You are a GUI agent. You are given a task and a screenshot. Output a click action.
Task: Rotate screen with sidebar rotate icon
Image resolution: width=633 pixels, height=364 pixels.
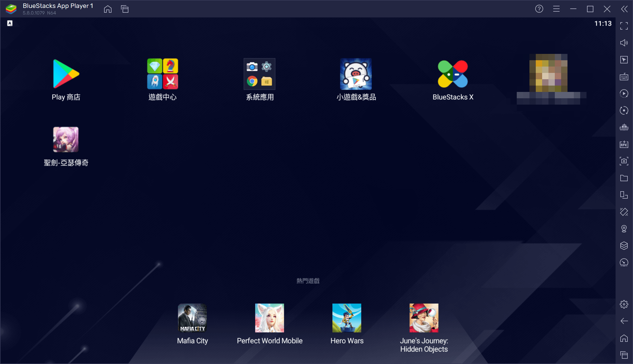coord(624,195)
